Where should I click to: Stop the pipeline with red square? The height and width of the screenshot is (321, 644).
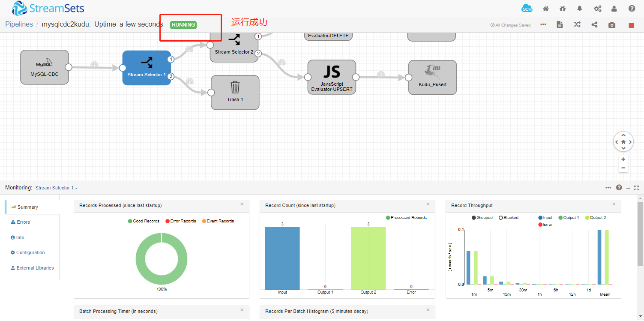[631, 25]
